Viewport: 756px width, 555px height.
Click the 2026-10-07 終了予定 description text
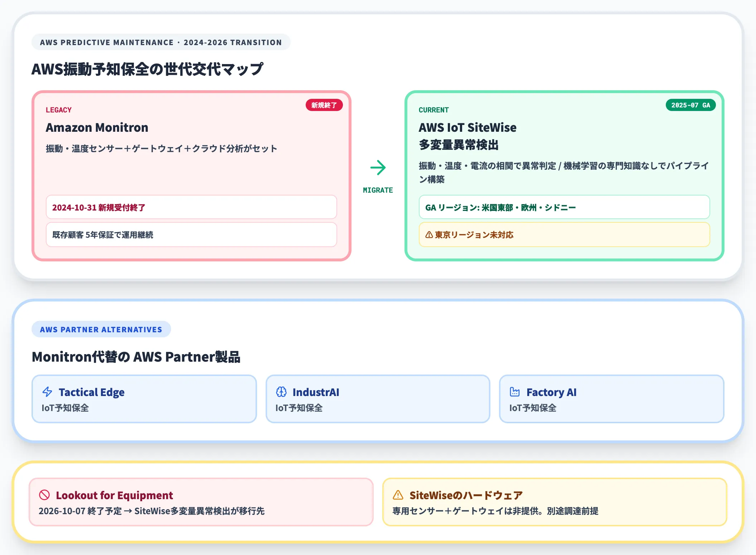[151, 511]
